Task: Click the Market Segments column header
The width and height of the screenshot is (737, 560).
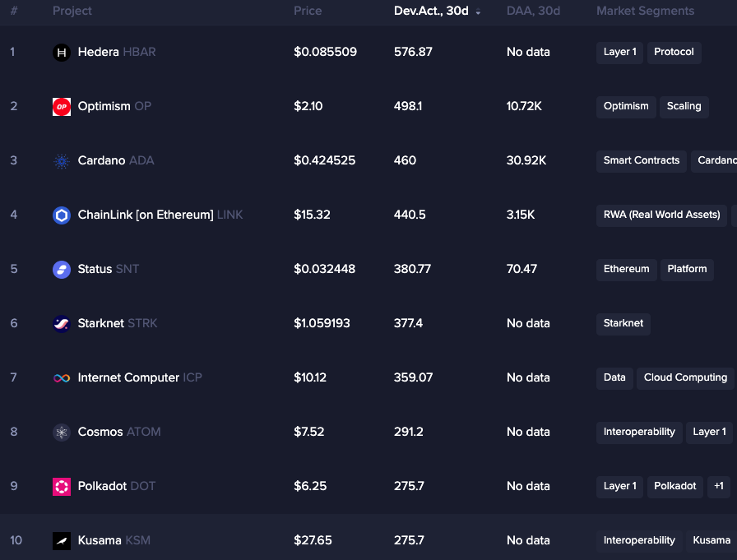Action: pos(645,11)
